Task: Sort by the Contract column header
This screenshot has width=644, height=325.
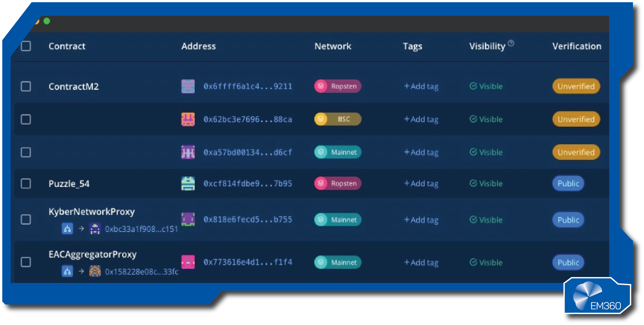Action: 67,46
